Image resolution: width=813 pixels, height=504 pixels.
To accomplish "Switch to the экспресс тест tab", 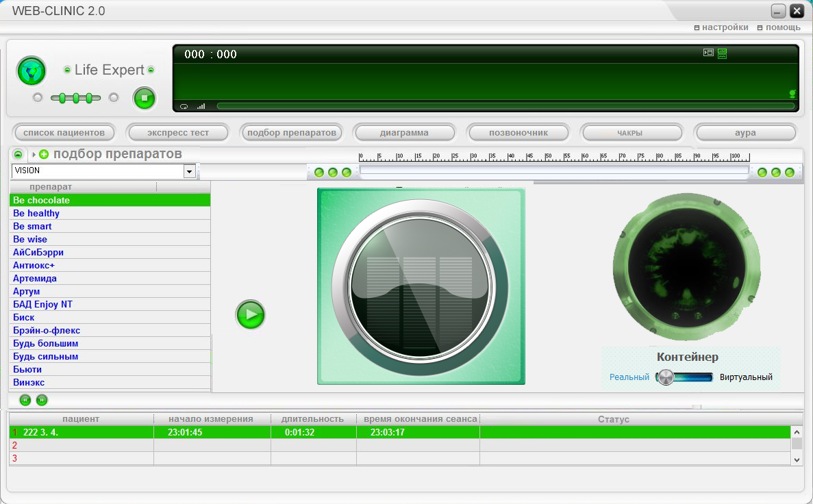I will [x=178, y=133].
